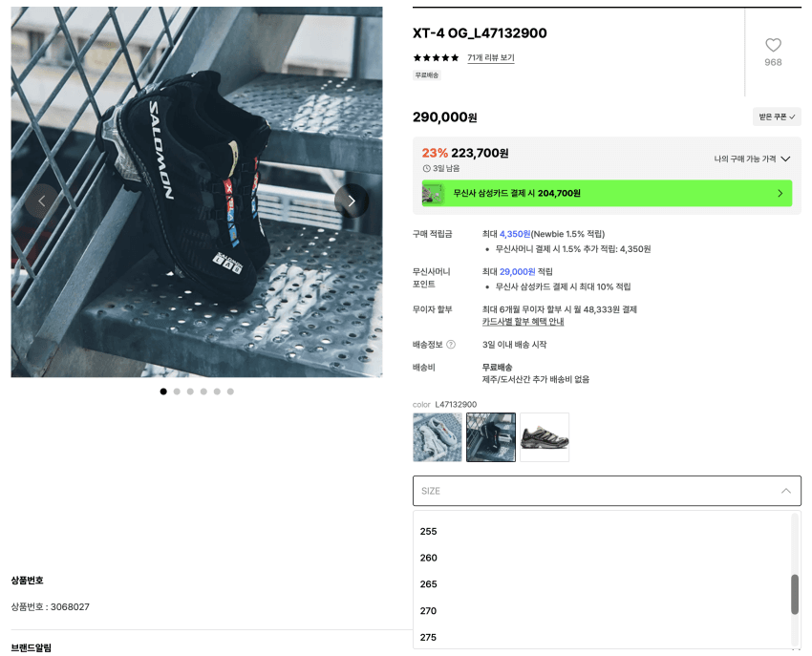Pick size 270
The image size is (812, 656).
603,611
